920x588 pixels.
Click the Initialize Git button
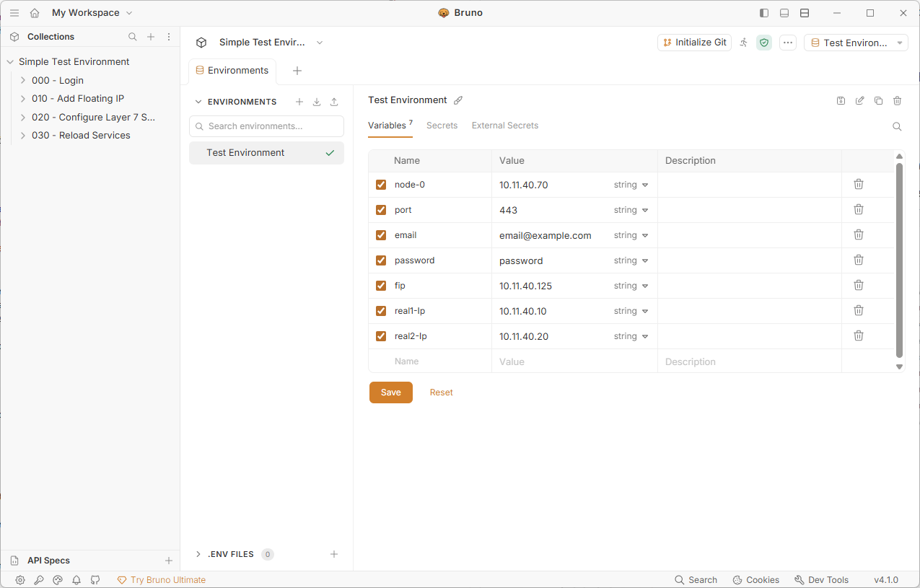click(x=695, y=43)
